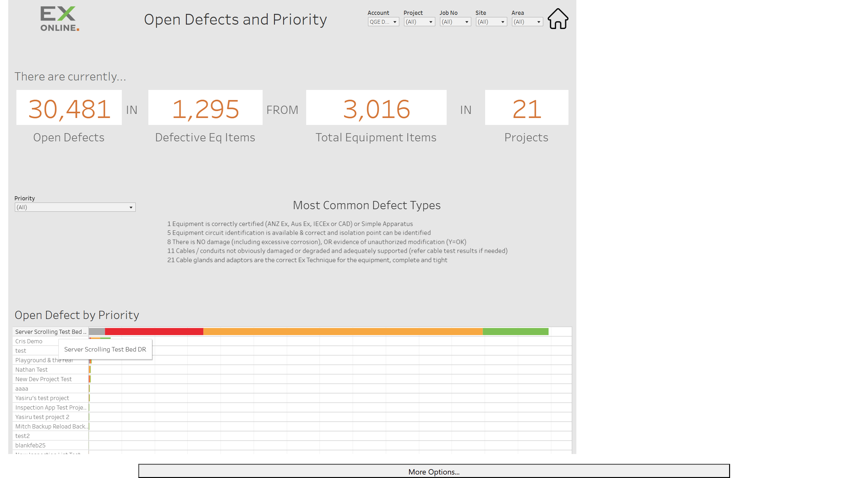Expand the Priority dropdown
868x478 pixels.
coord(75,207)
